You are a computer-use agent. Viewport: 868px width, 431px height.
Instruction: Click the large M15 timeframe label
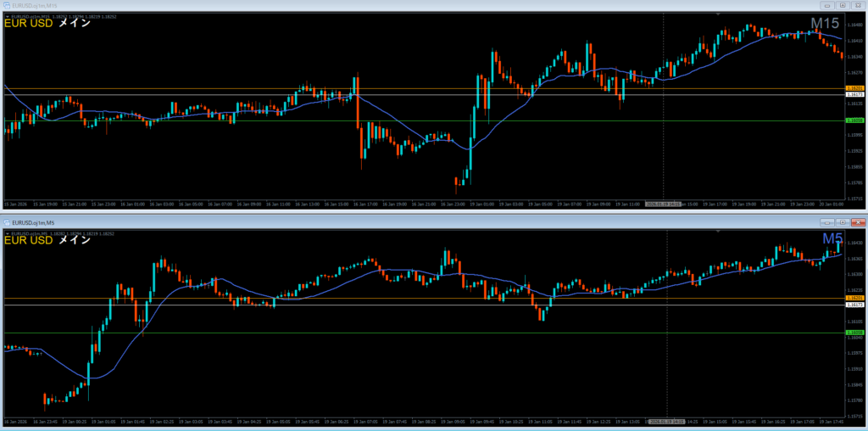825,23
